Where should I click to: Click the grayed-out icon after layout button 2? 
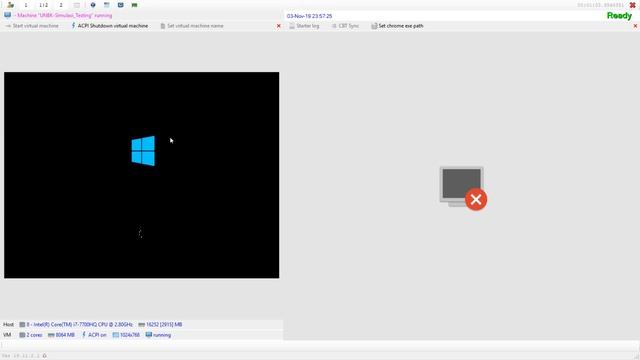tap(77, 5)
